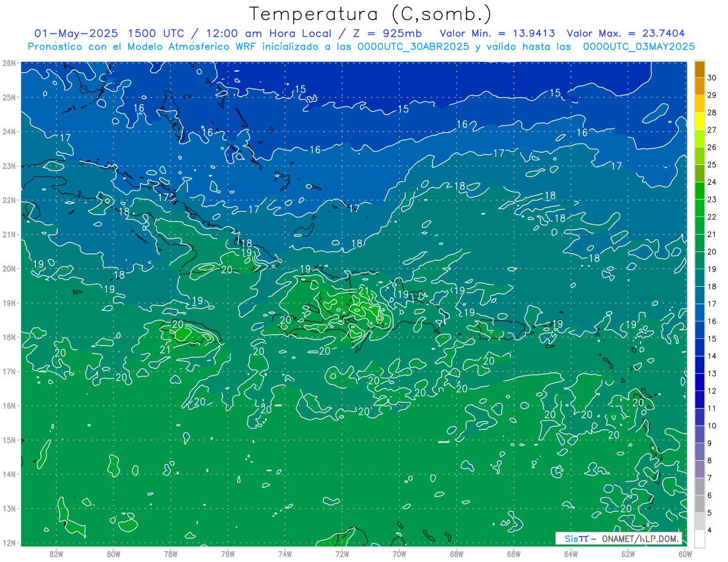The image size is (728, 562).
Task: Click the 16N latitude label
Action: (x=8, y=406)
